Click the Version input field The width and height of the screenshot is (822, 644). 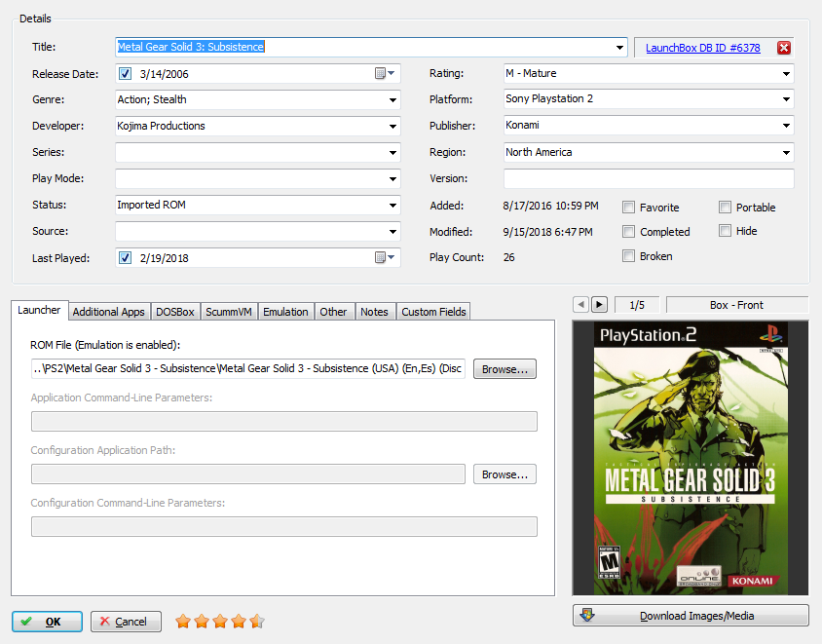(x=649, y=178)
